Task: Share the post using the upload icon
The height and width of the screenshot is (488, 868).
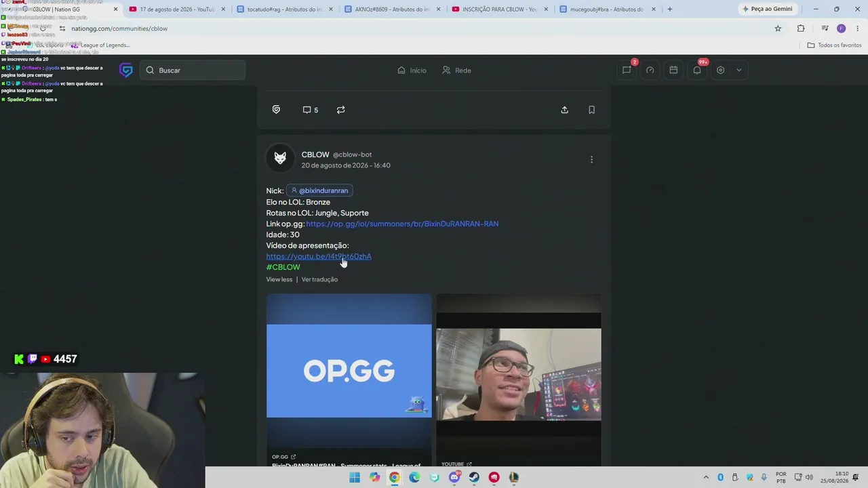Action: pos(564,110)
